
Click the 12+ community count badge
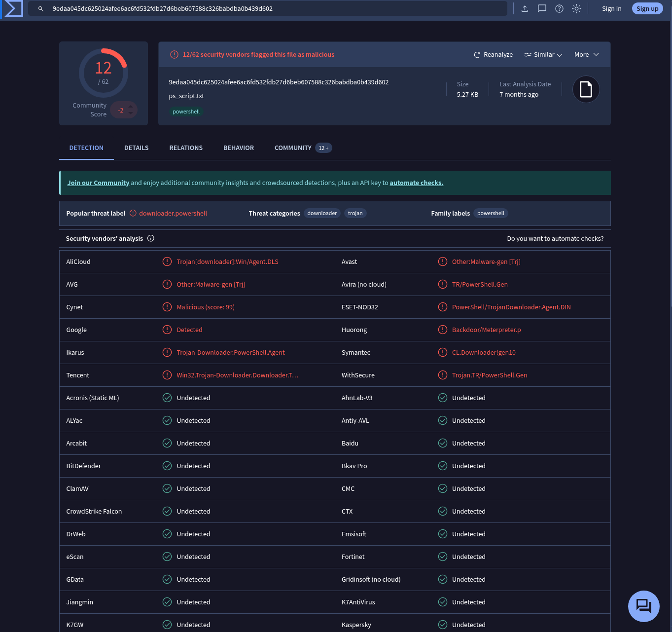pyautogui.click(x=323, y=148)
